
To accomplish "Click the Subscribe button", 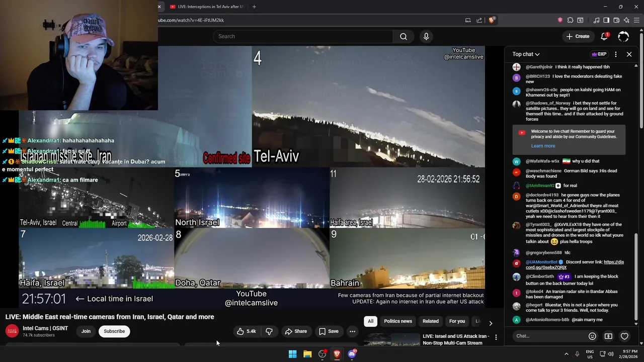I will point(114,331).
